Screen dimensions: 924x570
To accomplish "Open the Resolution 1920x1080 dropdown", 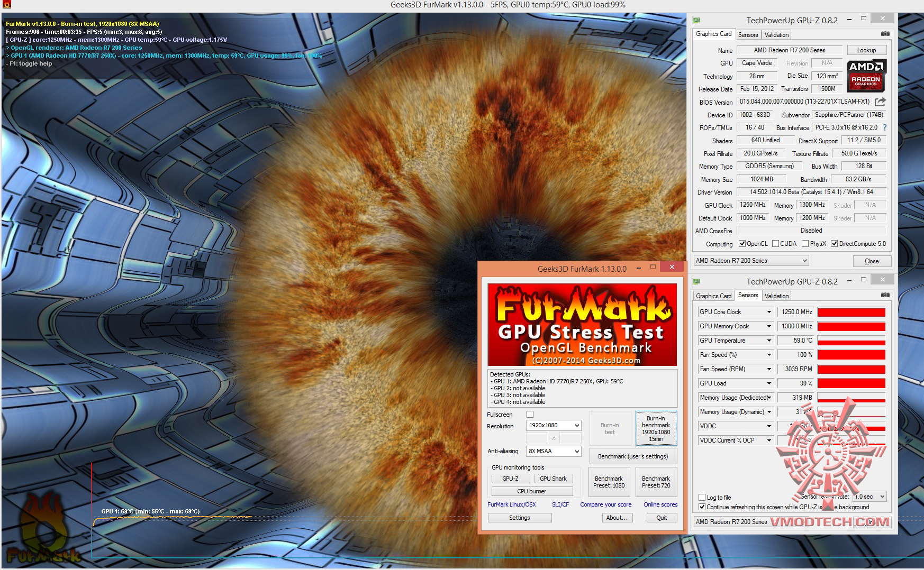I will coord(554,425).
